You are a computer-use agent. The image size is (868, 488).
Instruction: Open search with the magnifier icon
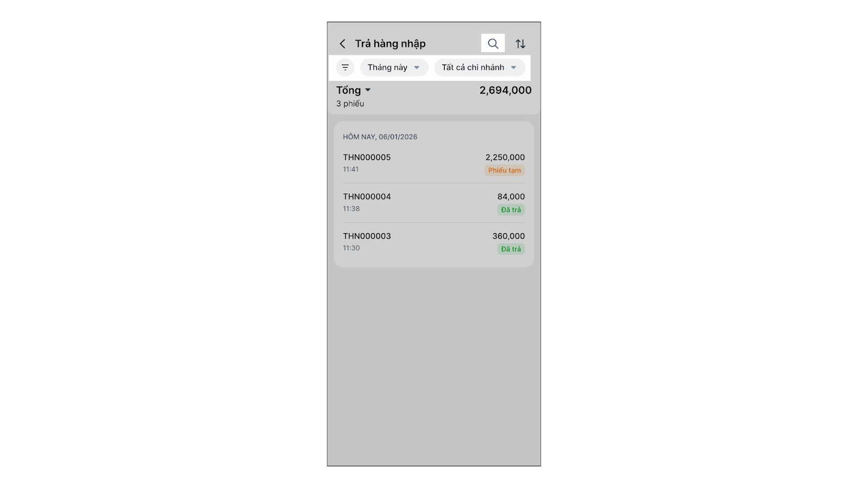493,44
